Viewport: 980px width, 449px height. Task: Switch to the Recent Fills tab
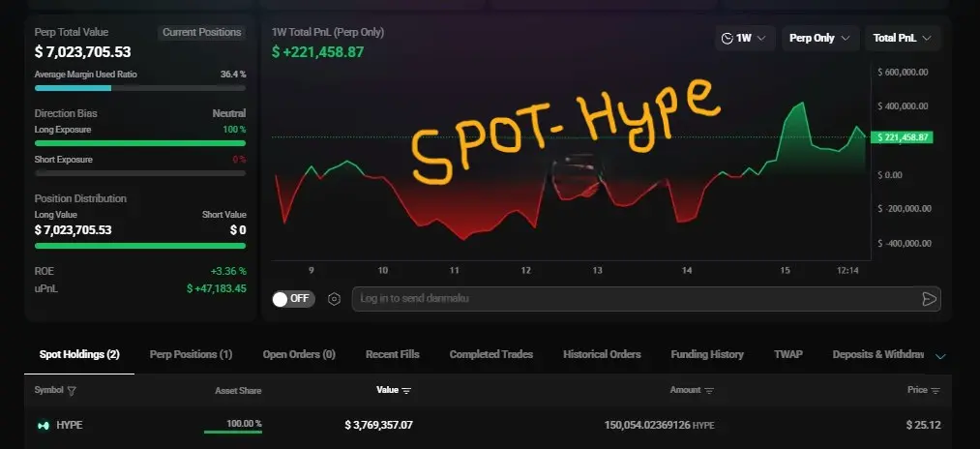coord(393,354)
